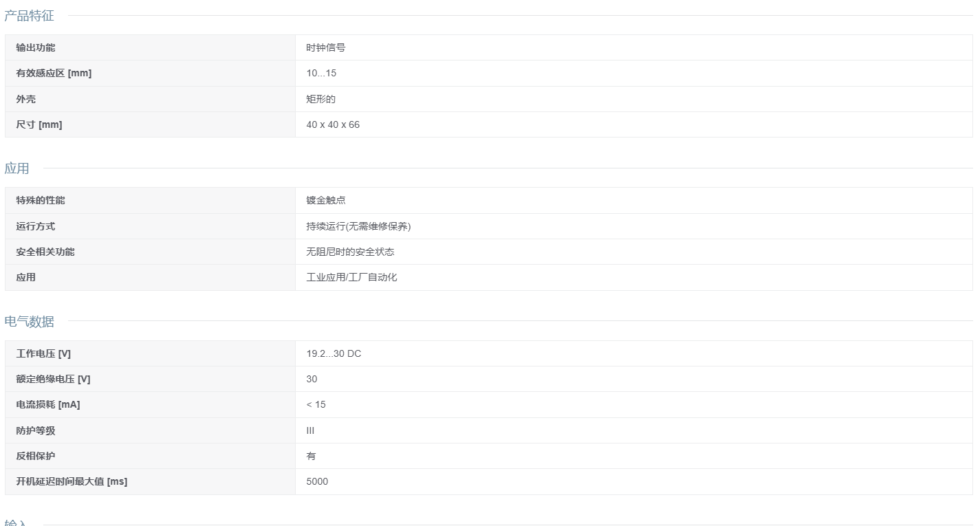This screenshot has height=526, width=980.
Task: Click the 安全相关功能 label
Action: [45, 252]
